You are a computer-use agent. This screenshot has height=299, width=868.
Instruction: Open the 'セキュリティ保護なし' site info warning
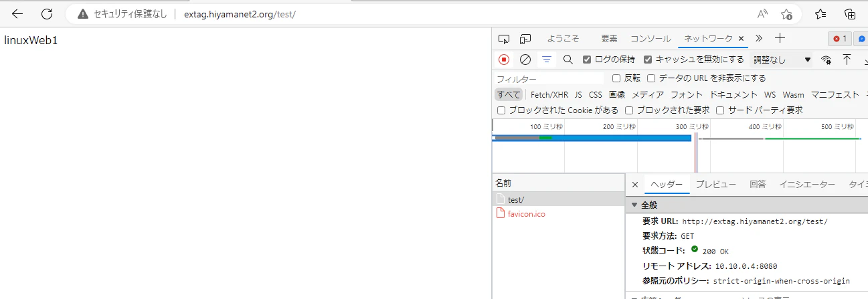[122, 14]
